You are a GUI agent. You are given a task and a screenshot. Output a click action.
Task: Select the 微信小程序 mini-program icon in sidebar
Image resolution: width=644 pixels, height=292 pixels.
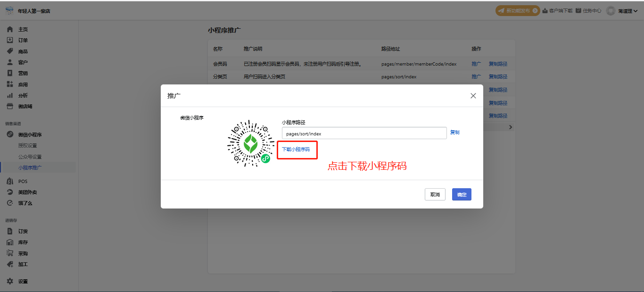10,134
